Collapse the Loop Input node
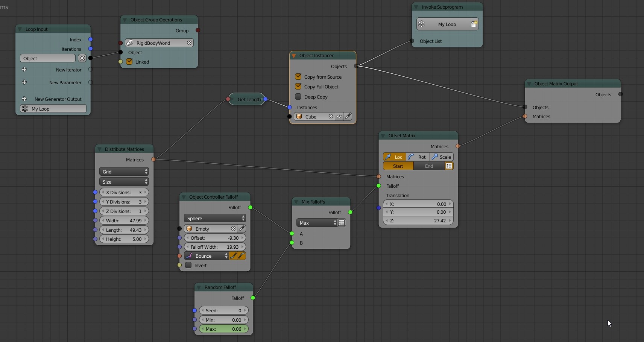This screenshot has height=342, width=644. pos(20,29)
